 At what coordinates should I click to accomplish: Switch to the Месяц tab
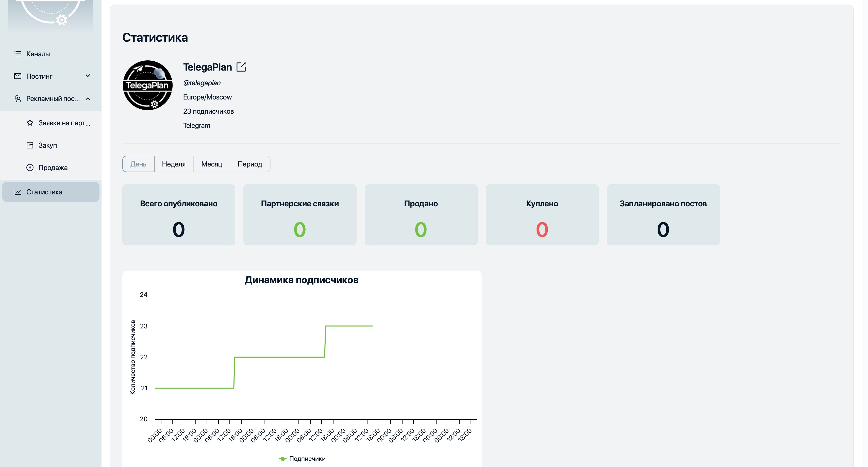click(212, 164)
